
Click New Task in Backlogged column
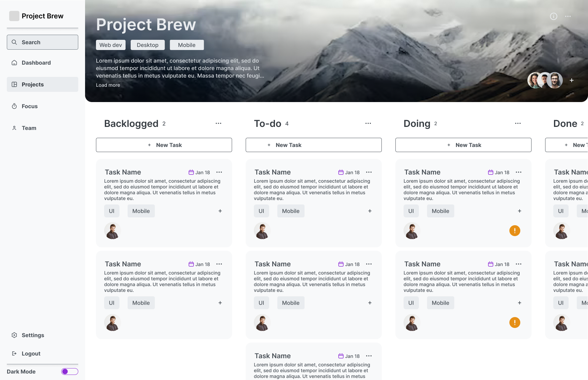tap(164, 145)
